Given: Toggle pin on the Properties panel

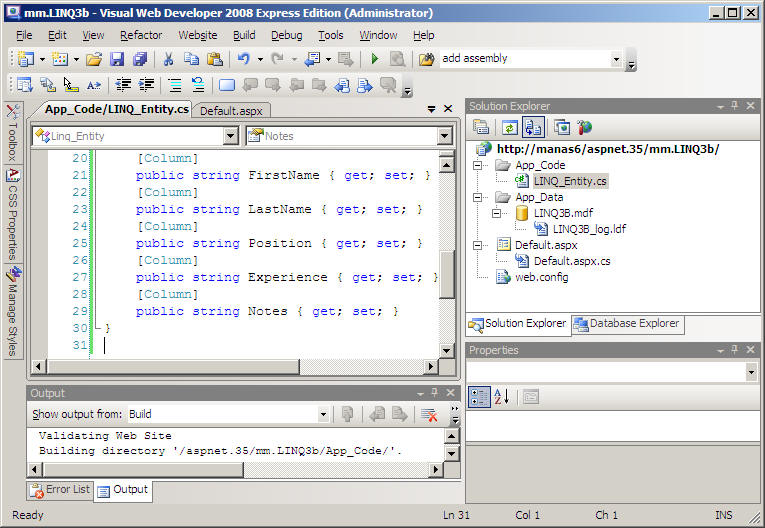Looking at the screenshot, I should point(735,349).
